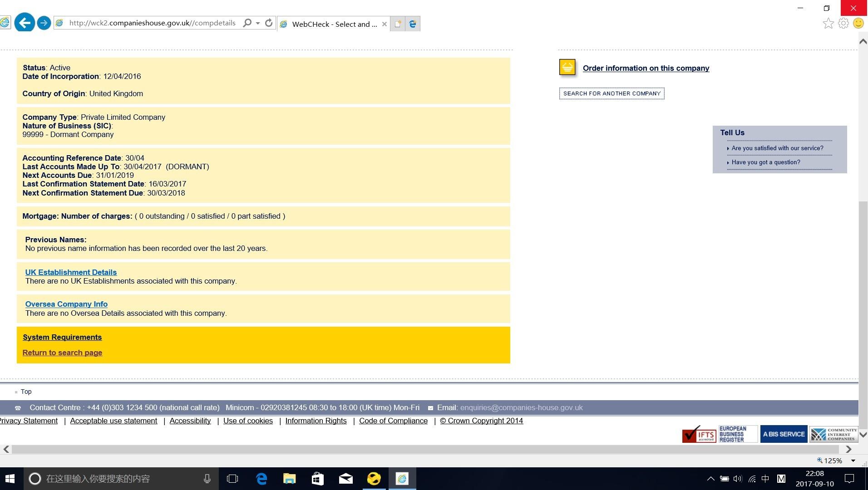Click the yellow order basket icon
This screenshot has width=868, height=490.
(567, 68)
